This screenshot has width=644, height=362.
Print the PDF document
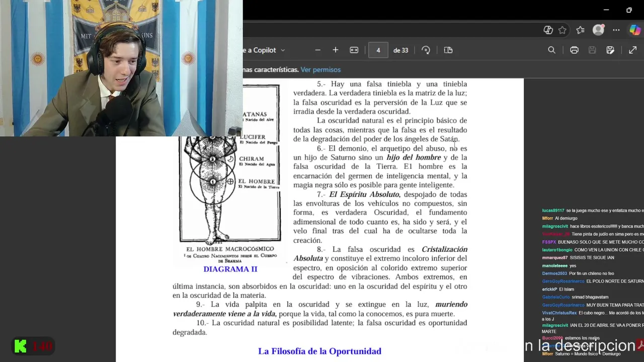[x=574, y=50]
